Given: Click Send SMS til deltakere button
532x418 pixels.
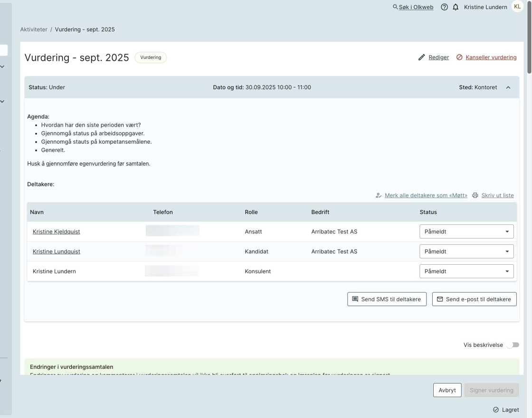Looking at the screenshot, I should point(387,299).
